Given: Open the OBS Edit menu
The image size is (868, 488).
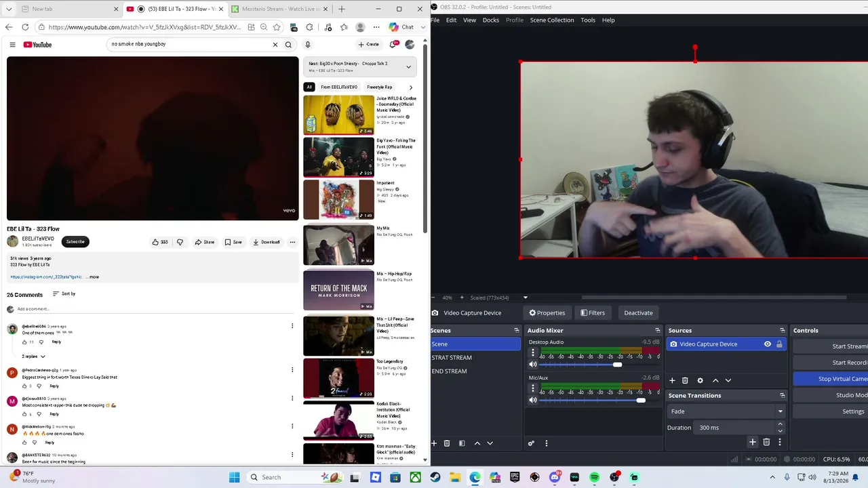Looking at the screenshot, I should [451, 20].
